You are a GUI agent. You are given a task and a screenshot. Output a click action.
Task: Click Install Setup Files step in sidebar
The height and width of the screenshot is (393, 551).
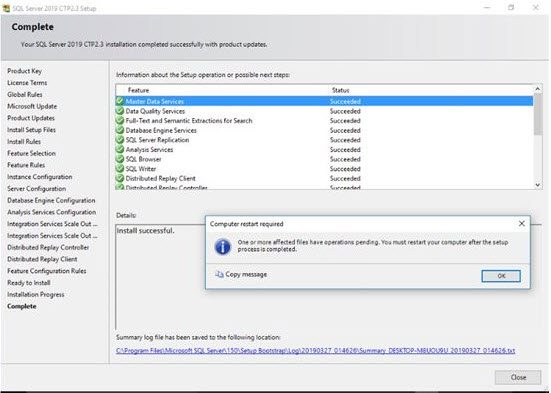pyautogui.click(x=31, y=130)
